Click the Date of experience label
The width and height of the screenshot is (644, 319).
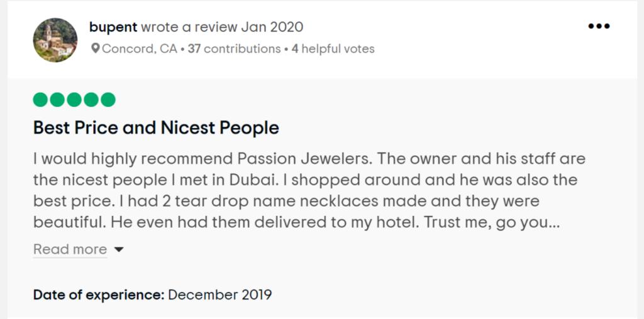pyautogui.click(x=99, y=295)
